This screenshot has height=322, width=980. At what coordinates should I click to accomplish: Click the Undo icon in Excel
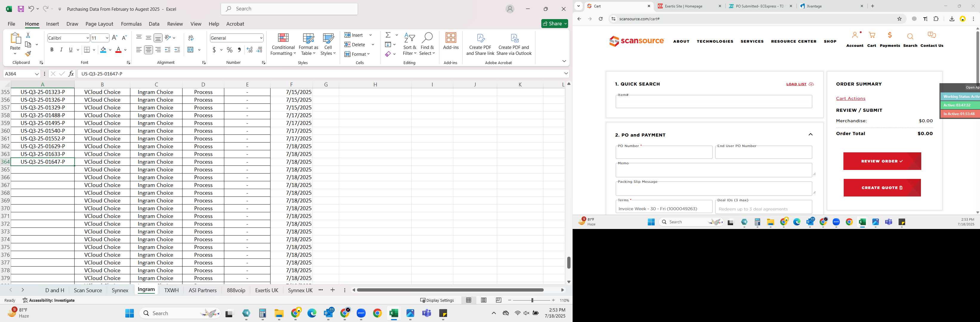31,9
